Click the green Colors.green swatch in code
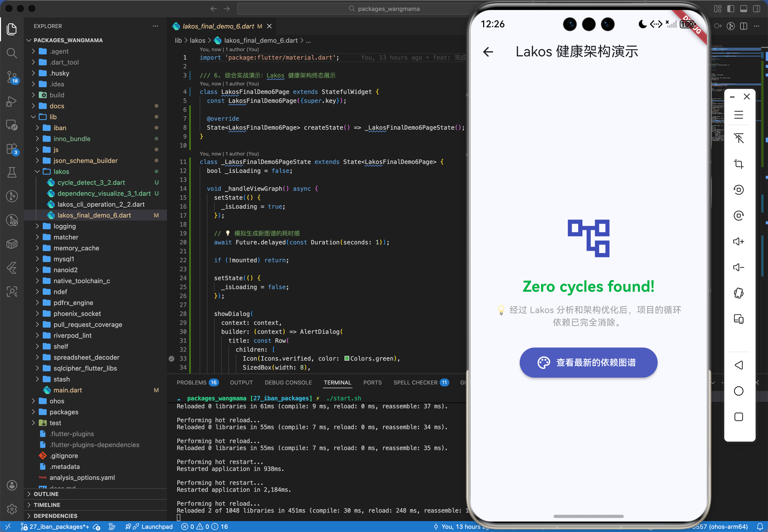Screen dimensions: 768x532 [347, 358]
